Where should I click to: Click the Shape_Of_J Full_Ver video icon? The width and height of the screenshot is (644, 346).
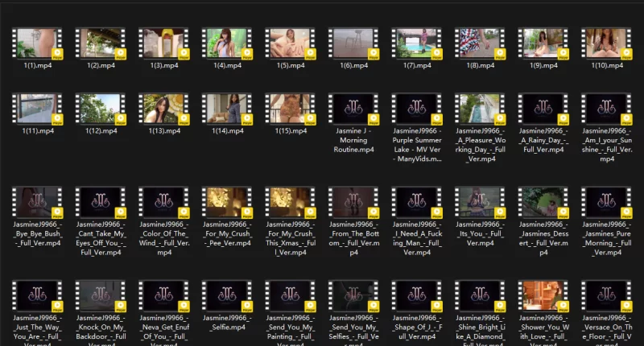[x=417, y=296]
